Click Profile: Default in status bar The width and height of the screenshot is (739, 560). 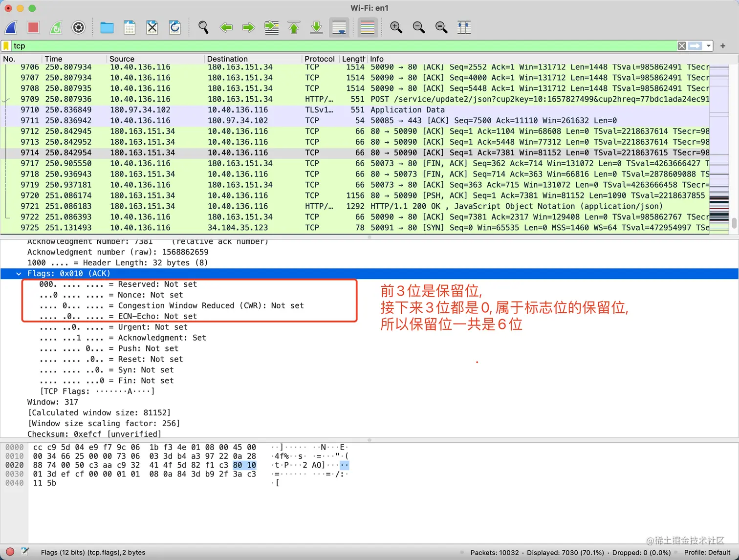707,553
